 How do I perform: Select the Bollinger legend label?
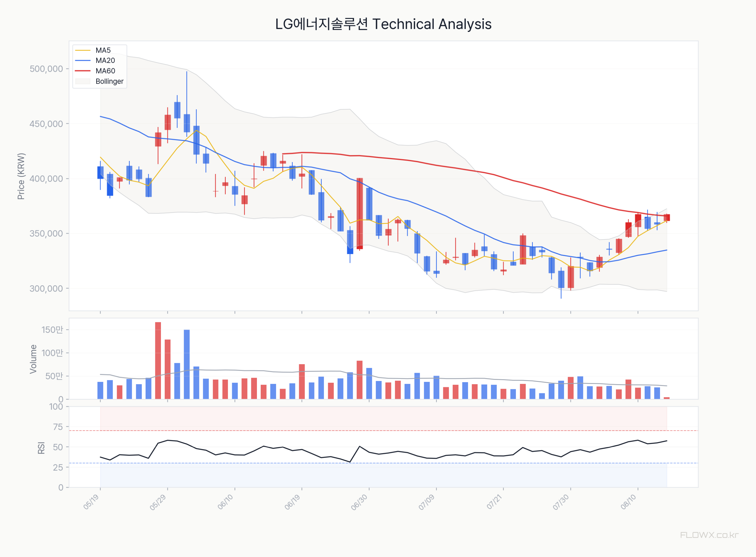tap(110, 82)
